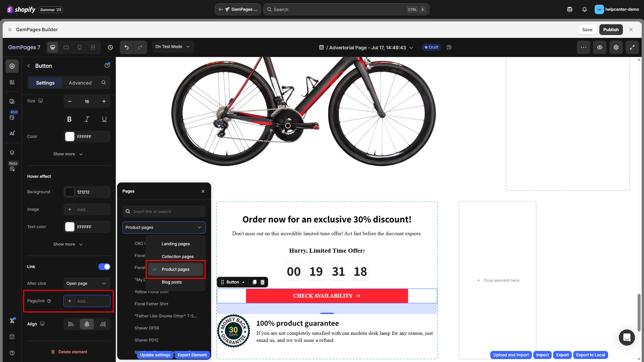Toggle bold formatting for button text
644x362 pixels.
[69, 119]
